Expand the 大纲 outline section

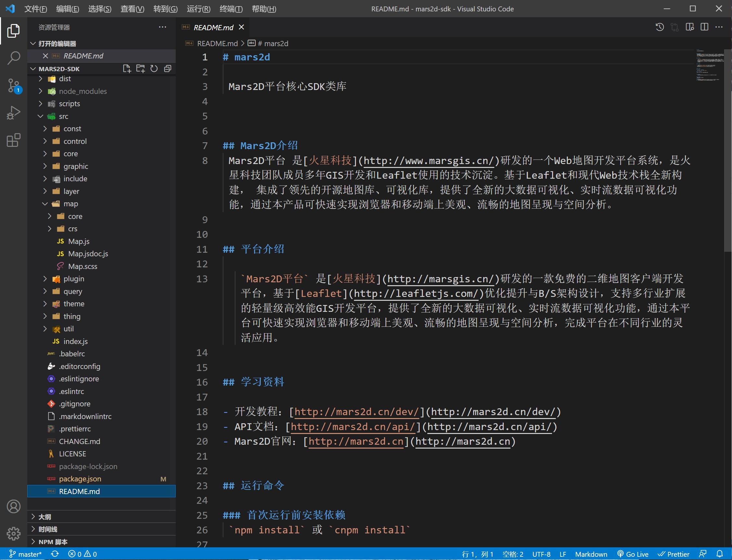tap(101, 517)
